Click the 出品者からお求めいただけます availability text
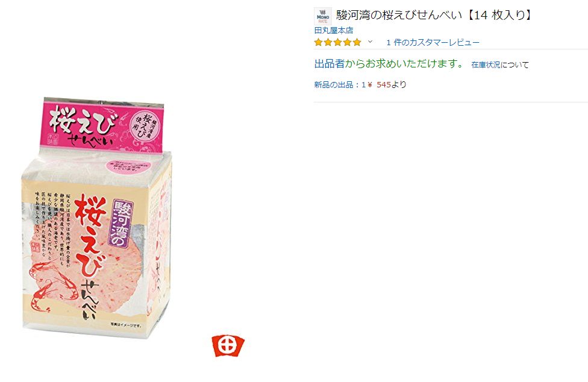The height and width of the screenshot is (382, 588). pyautogui.click(x=389, y=64)
